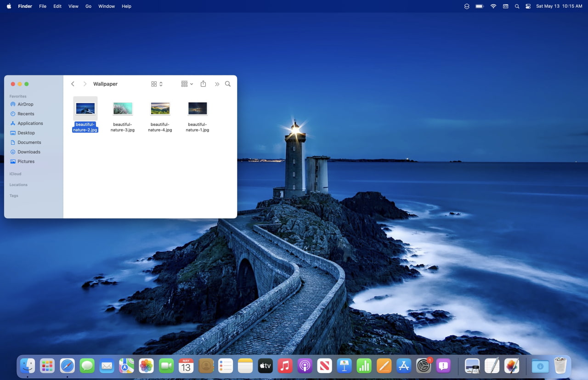This screenshot has height=380, width=588.
Task: Click the date and time in menu bar
Action: 559,6
